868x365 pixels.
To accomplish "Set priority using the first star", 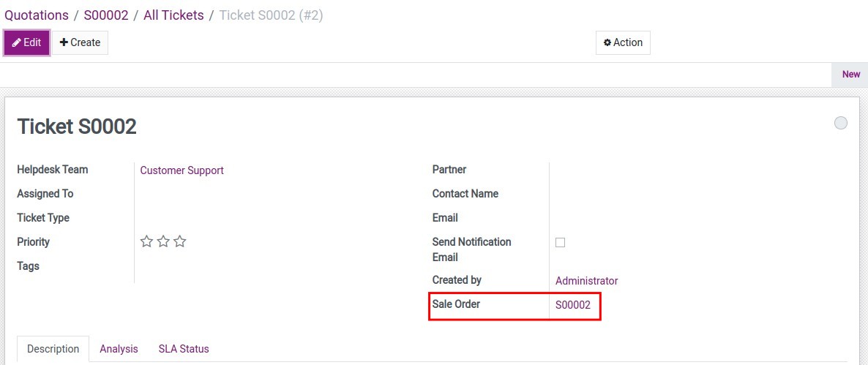I will pyautogui.click(x=146, y=241).
